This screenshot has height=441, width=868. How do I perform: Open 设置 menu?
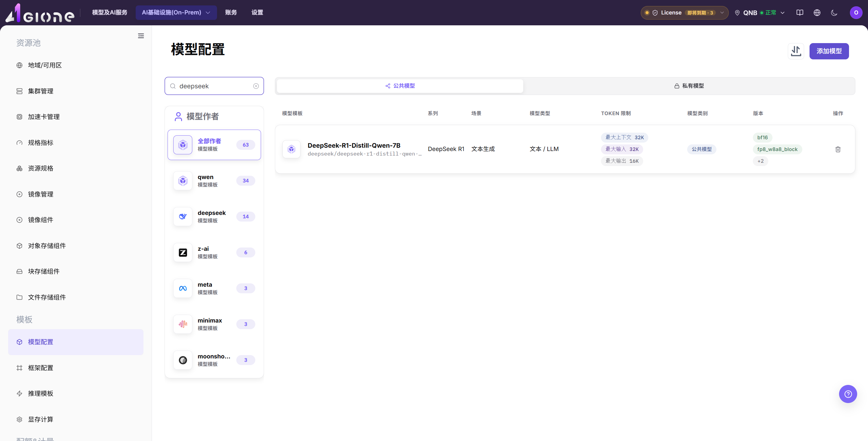[x=257, y=13]
